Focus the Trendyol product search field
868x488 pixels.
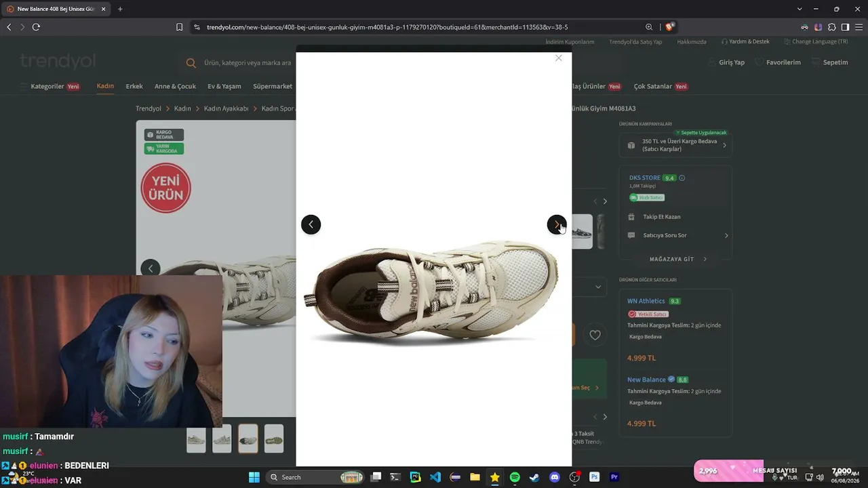(248, 62)
